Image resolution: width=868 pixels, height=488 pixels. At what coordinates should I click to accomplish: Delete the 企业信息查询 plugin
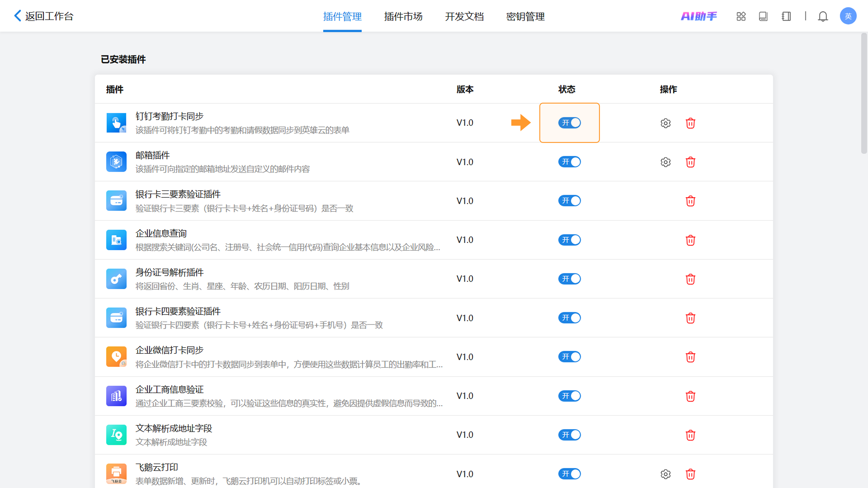point(690,240)
